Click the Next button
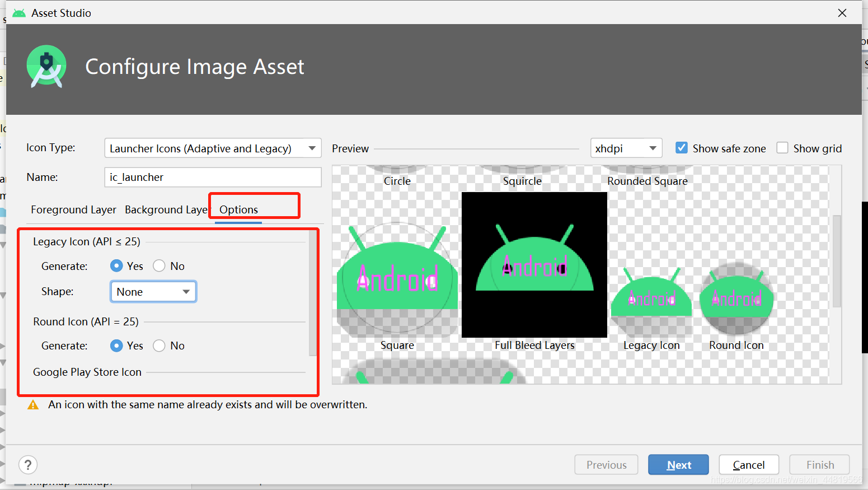The width and height of the screenshot is (868, 490). click(x=678, y=465)
